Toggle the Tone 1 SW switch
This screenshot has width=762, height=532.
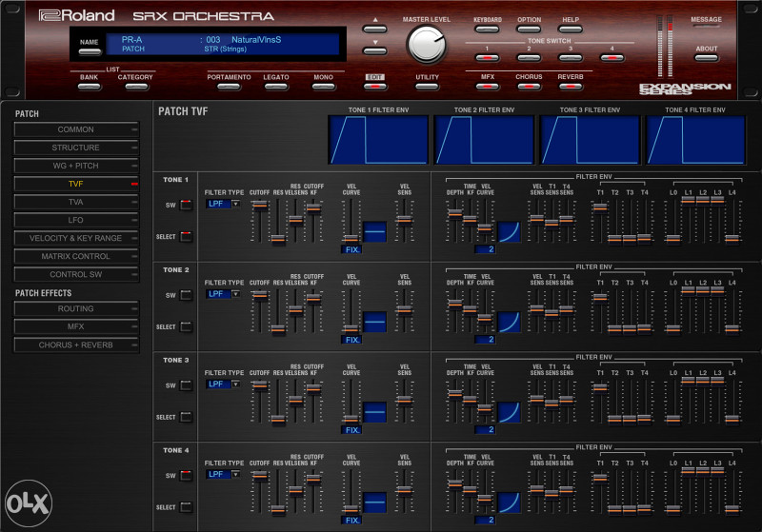[x=186, y=205]
